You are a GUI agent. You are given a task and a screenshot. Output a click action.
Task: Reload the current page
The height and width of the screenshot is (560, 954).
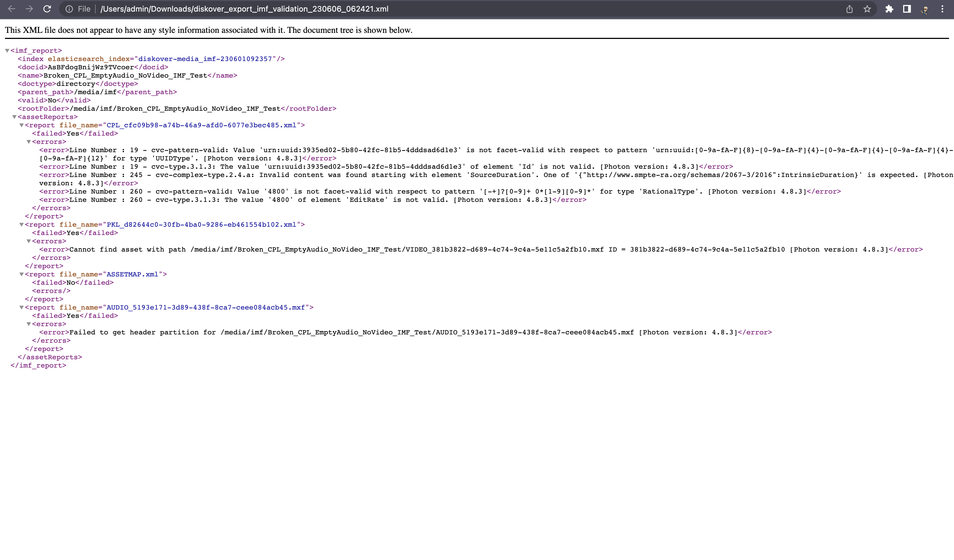tap(47, 9)
